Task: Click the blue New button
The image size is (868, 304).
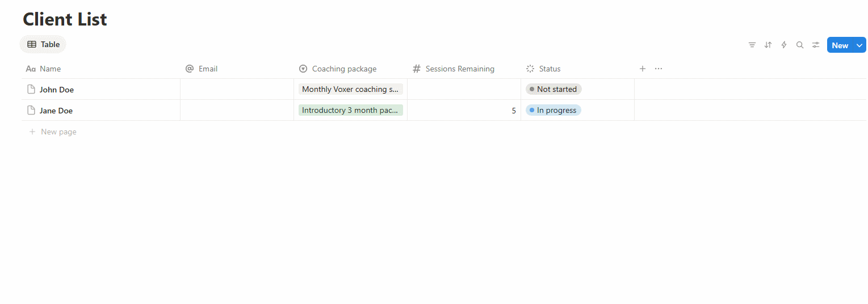Action: coord(840,45)
